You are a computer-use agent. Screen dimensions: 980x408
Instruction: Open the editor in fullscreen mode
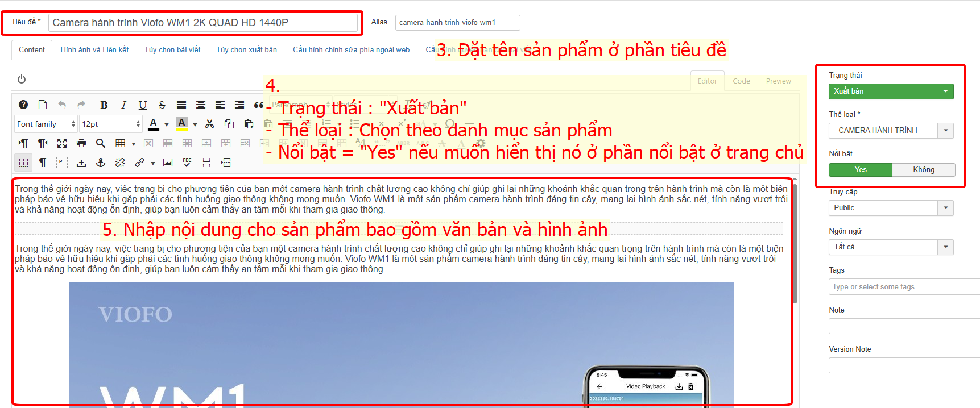coord(62,143)
